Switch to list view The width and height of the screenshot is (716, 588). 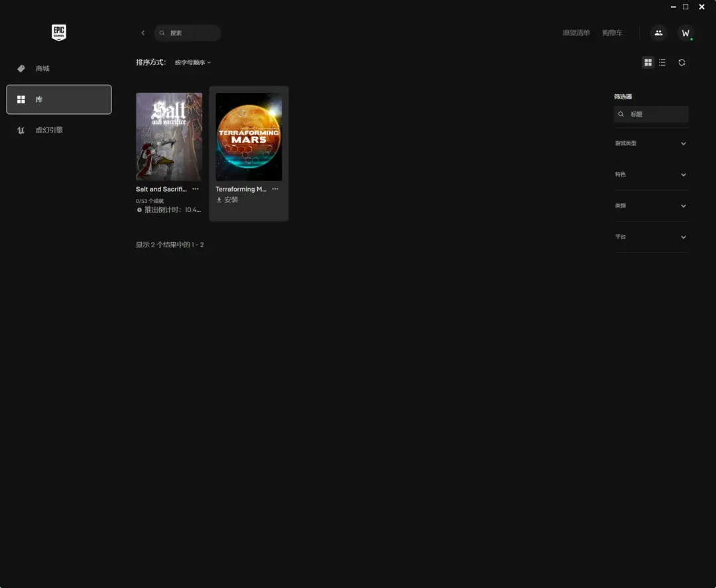662,62
